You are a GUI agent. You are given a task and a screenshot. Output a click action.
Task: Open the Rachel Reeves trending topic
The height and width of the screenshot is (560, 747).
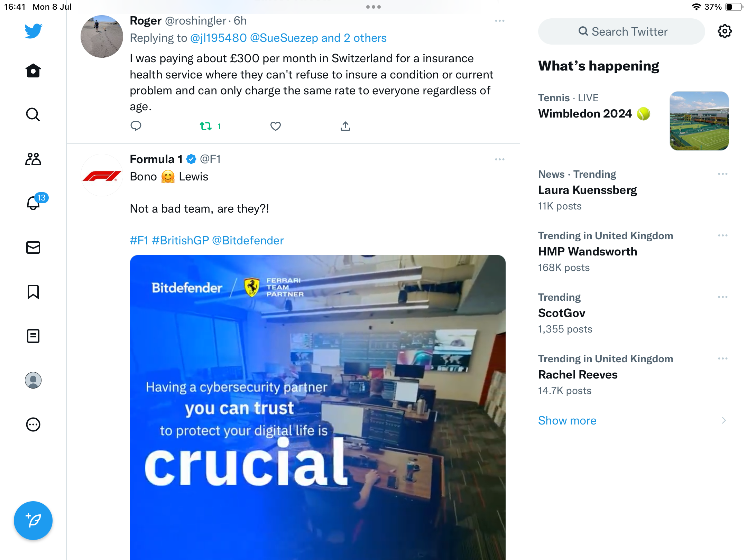[x=578, y=375]
